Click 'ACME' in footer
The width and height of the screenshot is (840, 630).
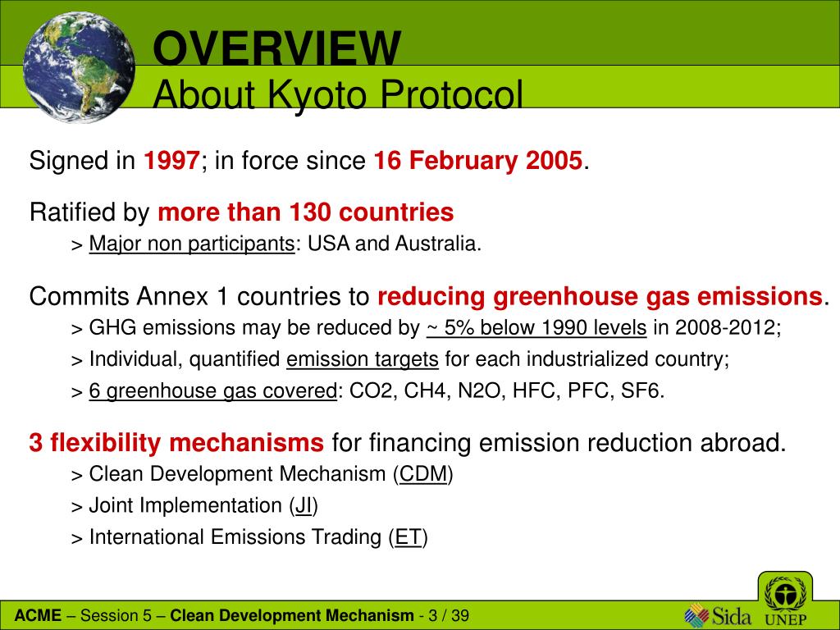point(38,615)
